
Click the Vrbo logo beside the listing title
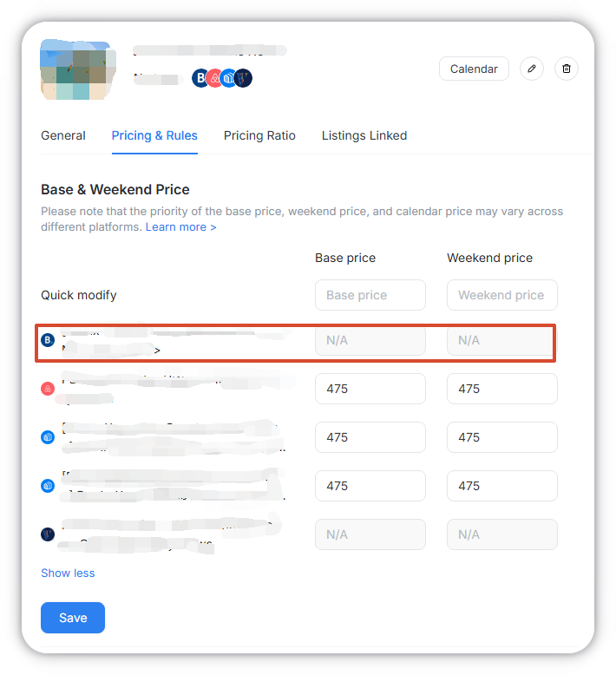(x=243, y=78)
